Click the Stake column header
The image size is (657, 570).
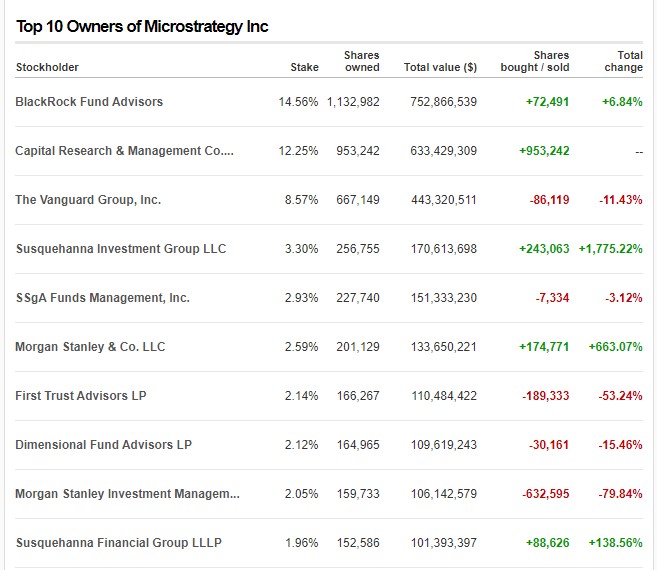point(305,67)
